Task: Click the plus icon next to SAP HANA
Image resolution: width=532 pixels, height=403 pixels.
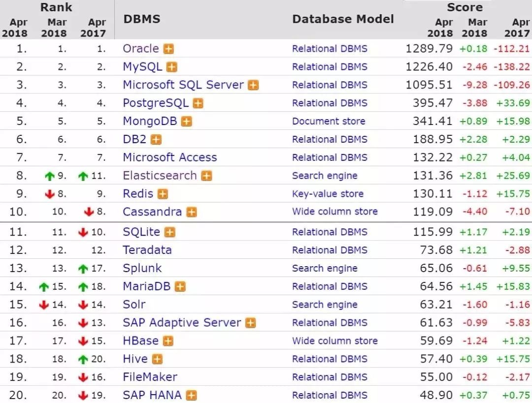Action: 191,396
